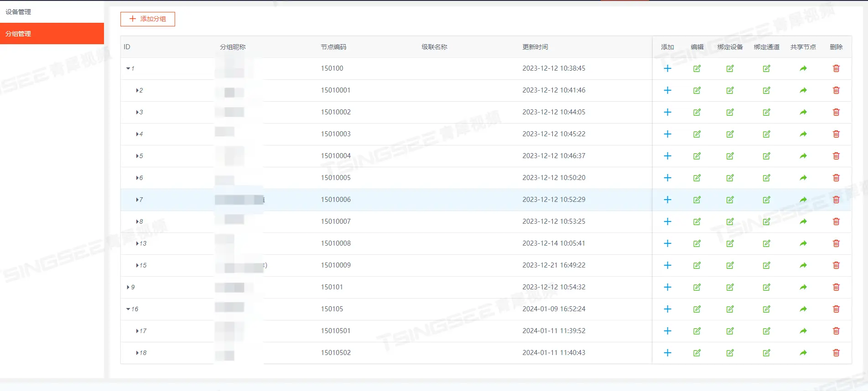Select 分组管理 in the sidebar
The width and height of the screenshot is (868, 391).
(x=52, y=34)
